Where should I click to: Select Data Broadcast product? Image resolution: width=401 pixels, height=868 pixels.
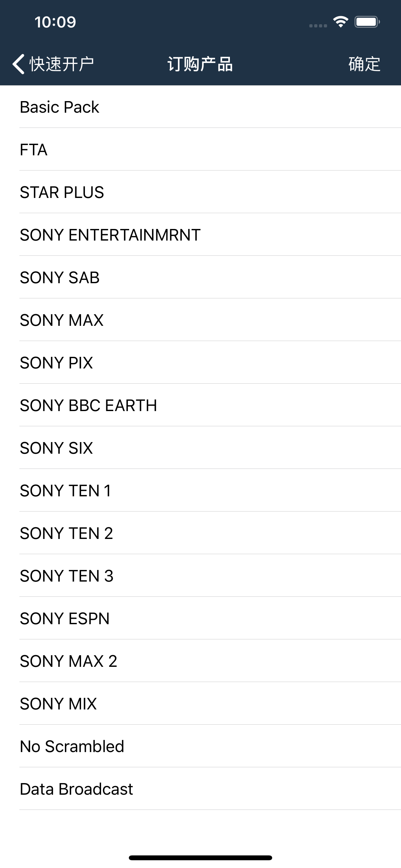[x=200, y=789]
